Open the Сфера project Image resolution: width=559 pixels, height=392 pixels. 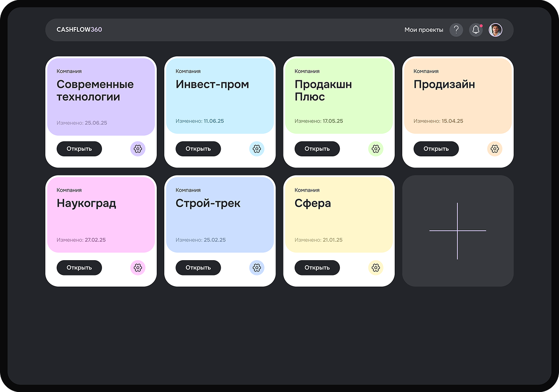point(317,268)
